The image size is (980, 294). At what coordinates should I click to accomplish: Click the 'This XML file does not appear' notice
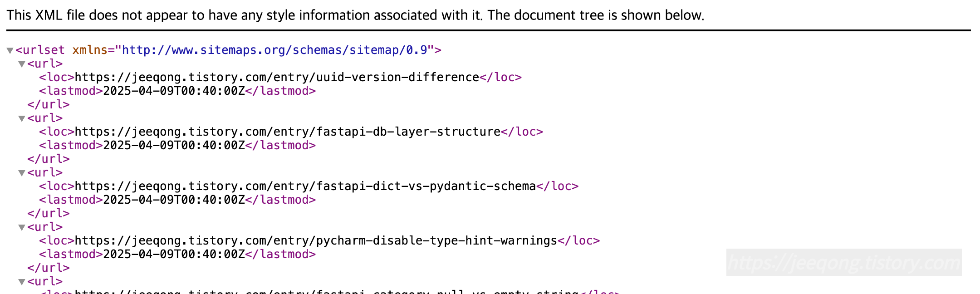click(355, 15)
